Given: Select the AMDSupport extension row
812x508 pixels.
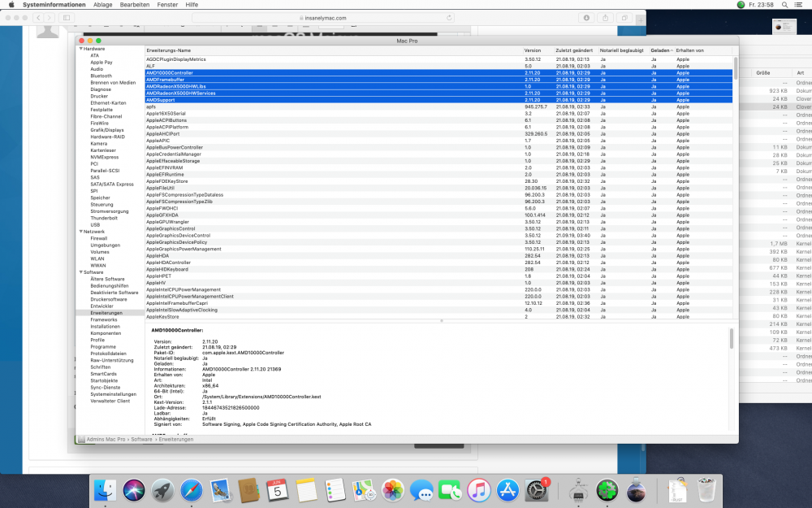Looking at the screenshot, I should point(438,100).
